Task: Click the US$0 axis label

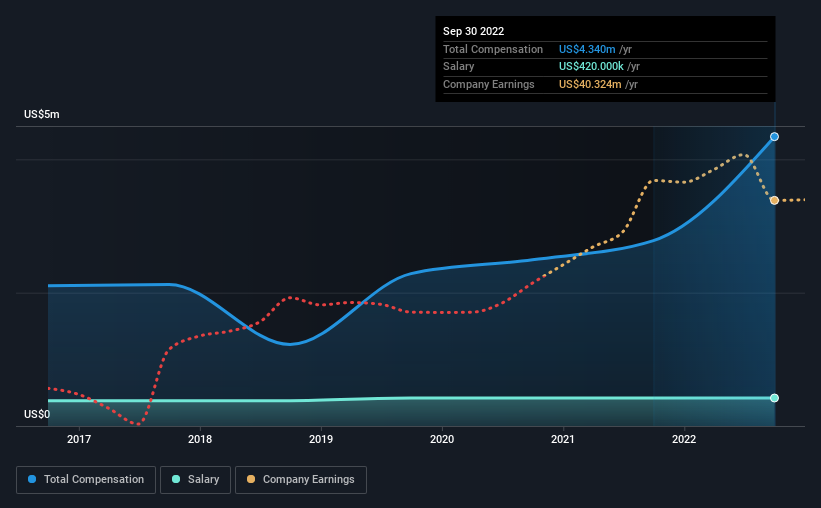Action: pyautogui.click(x=37, y=414)
